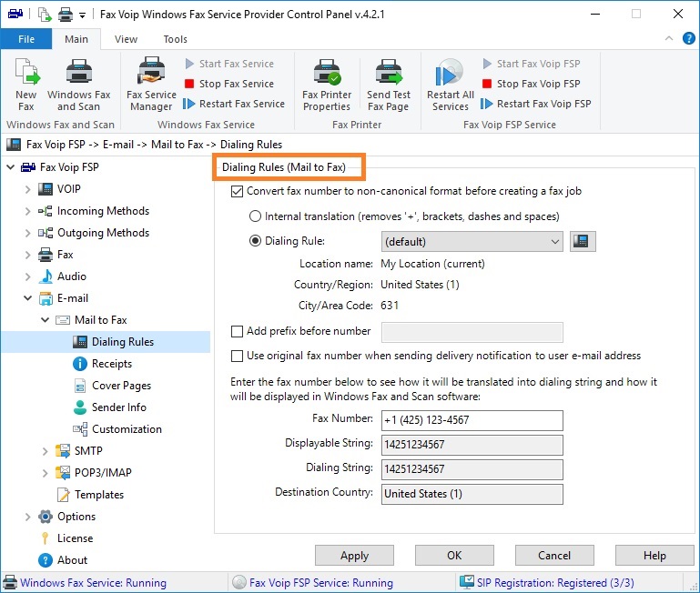Open Fax Service Manager
Screen dimensions: 700x593
tap(151, 85)
